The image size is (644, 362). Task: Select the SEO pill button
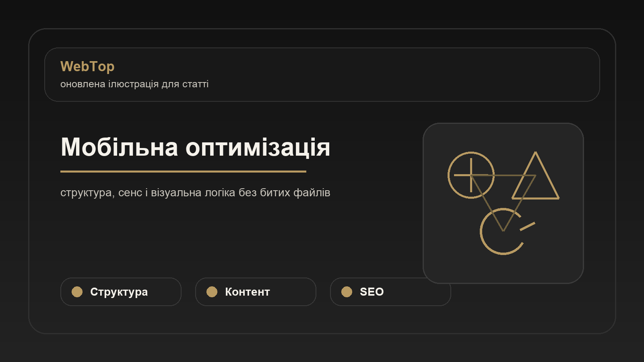click(390, 292)
